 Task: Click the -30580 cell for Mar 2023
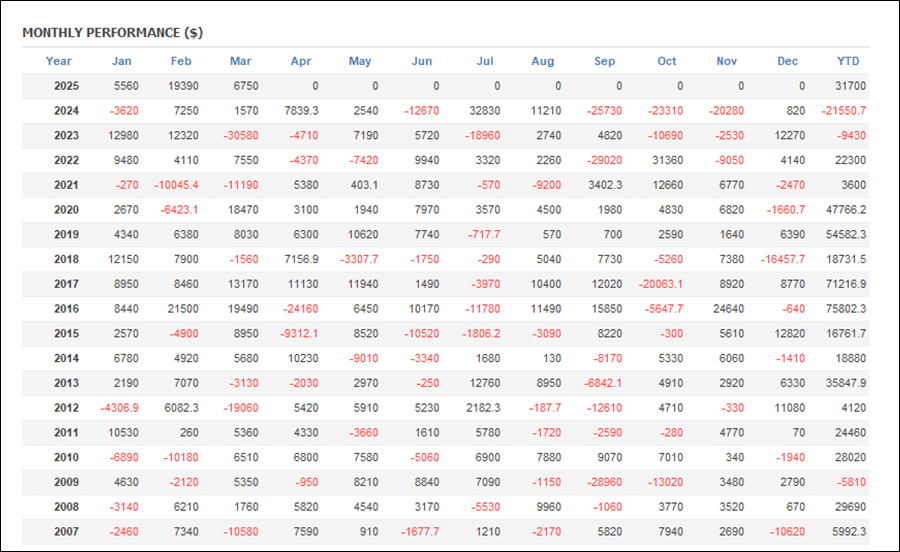pyautogui.click(x=240, y=135)
